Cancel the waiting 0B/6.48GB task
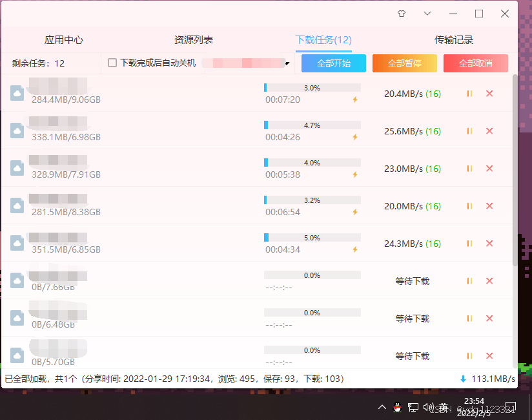This screenshot has width=532, height=420. pyautogui.click(x=489, y=319)
